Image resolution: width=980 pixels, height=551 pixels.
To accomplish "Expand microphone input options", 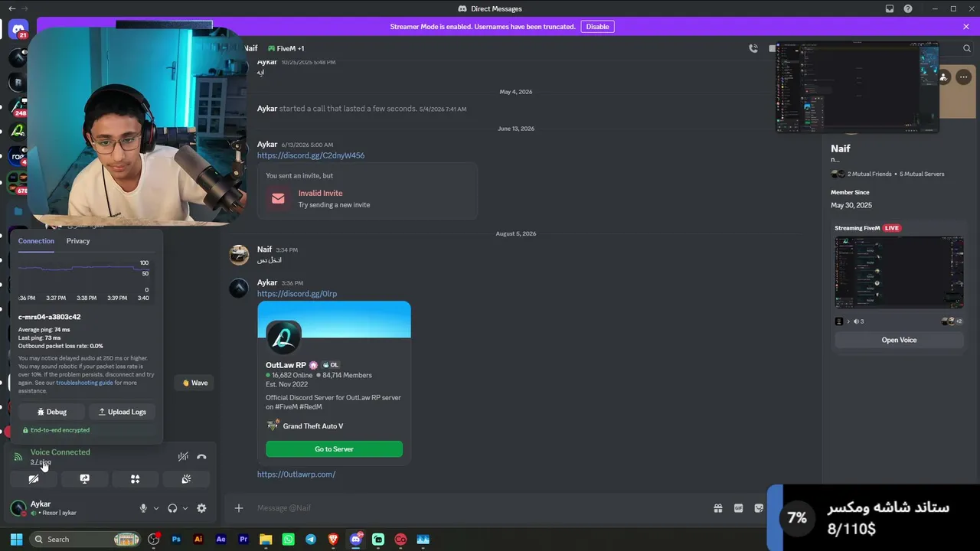I will pyautogui.click(x=156, y=508).
